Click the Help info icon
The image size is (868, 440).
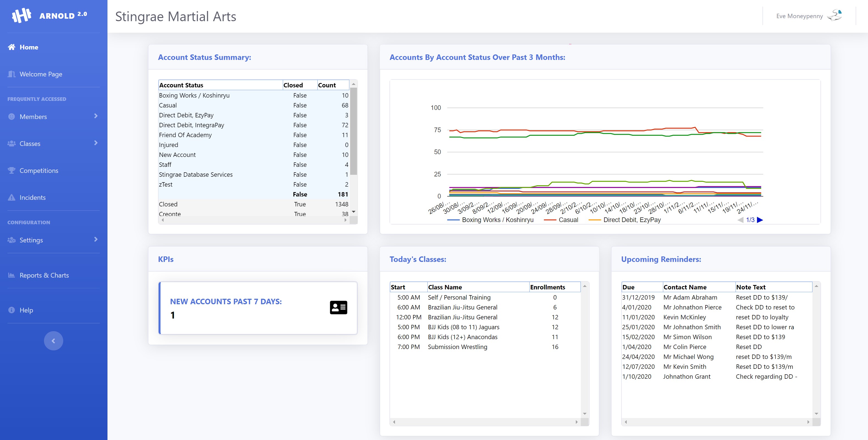tap(12, 310)
